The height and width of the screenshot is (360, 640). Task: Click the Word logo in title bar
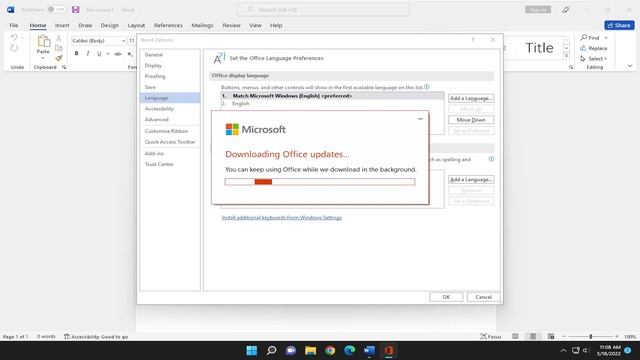pos(11,9)
